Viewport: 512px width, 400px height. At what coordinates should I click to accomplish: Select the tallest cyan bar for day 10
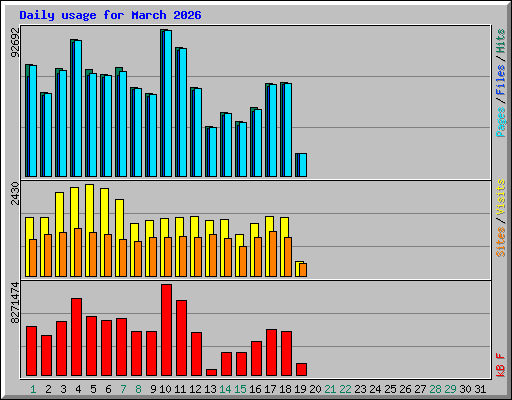tap(168, 104)
